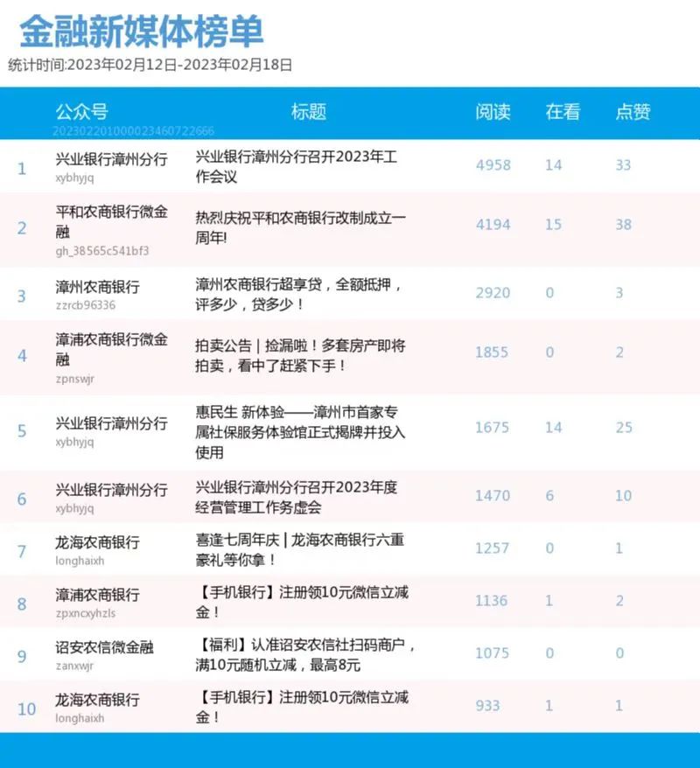The width and height of the screenshot is (700, 768).
Task: Click account ID xybhyjq in rank 1
Action: click(x=74, y=178)
